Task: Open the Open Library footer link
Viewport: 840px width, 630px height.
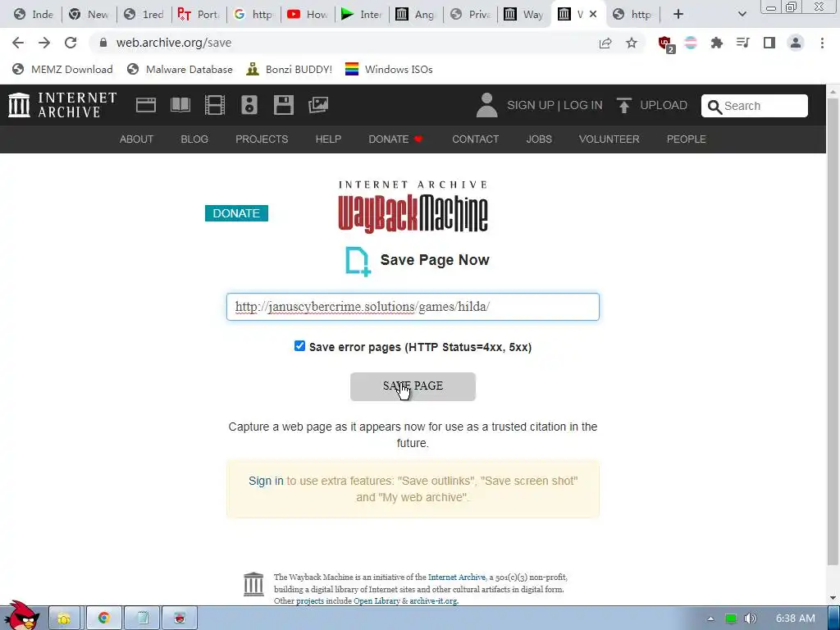Action: click(x=377, y=601)
